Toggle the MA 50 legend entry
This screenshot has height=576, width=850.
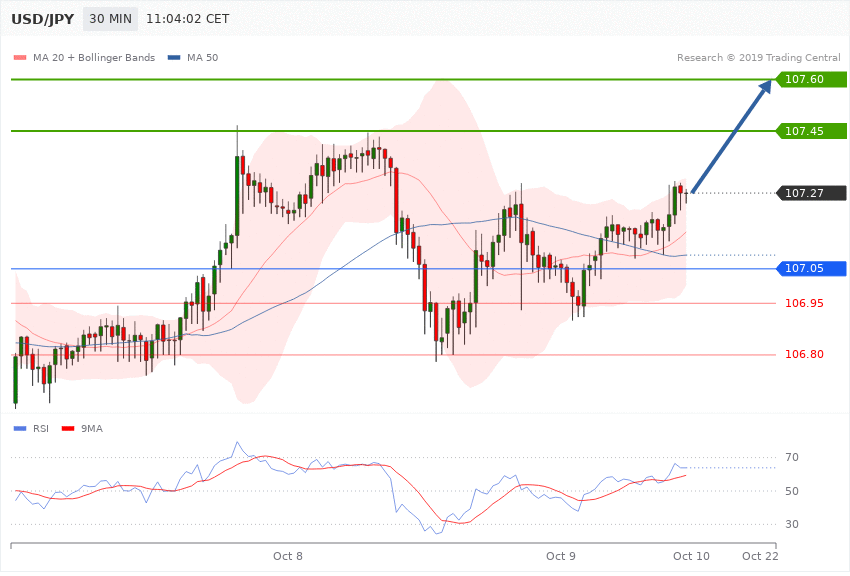pos(204,58)
